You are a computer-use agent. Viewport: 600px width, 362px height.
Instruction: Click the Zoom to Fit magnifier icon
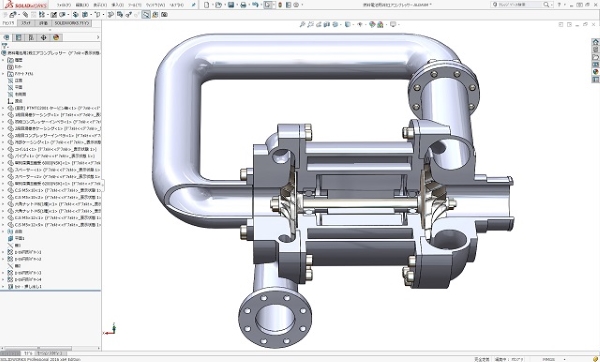coord(302,24)
